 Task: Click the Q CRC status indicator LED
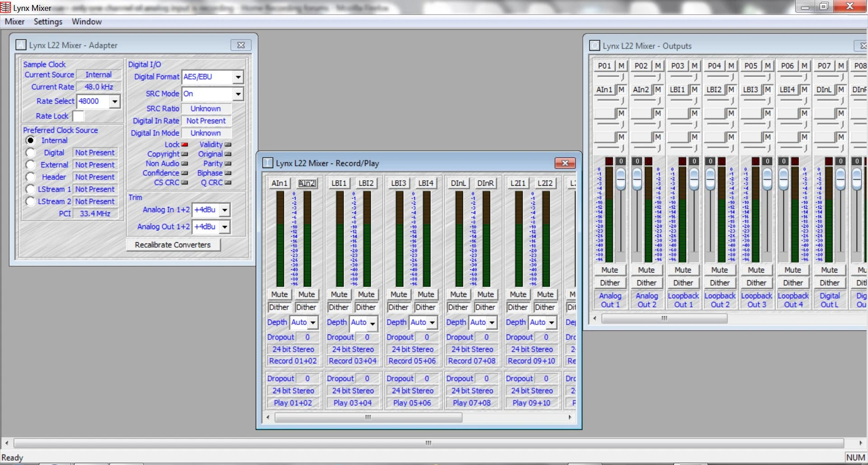[228, 183]
